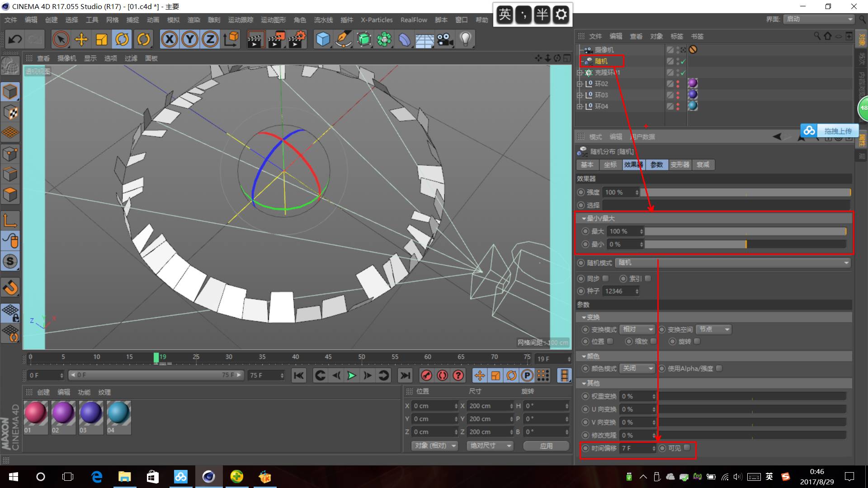The width and height of the screenshot is (868, 488).
Task: Jump to end of animation
Action: [x=405, y=375]
